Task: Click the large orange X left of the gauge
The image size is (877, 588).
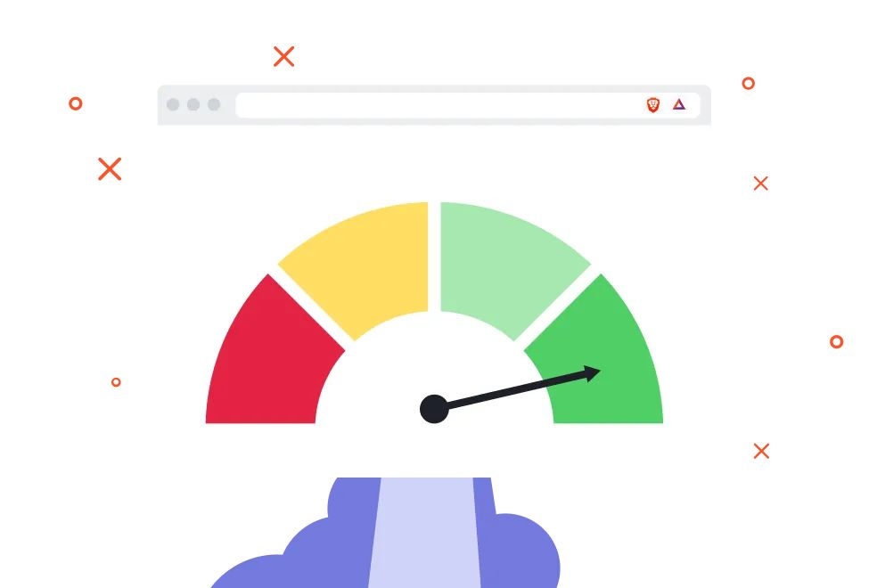Action: 110,168
